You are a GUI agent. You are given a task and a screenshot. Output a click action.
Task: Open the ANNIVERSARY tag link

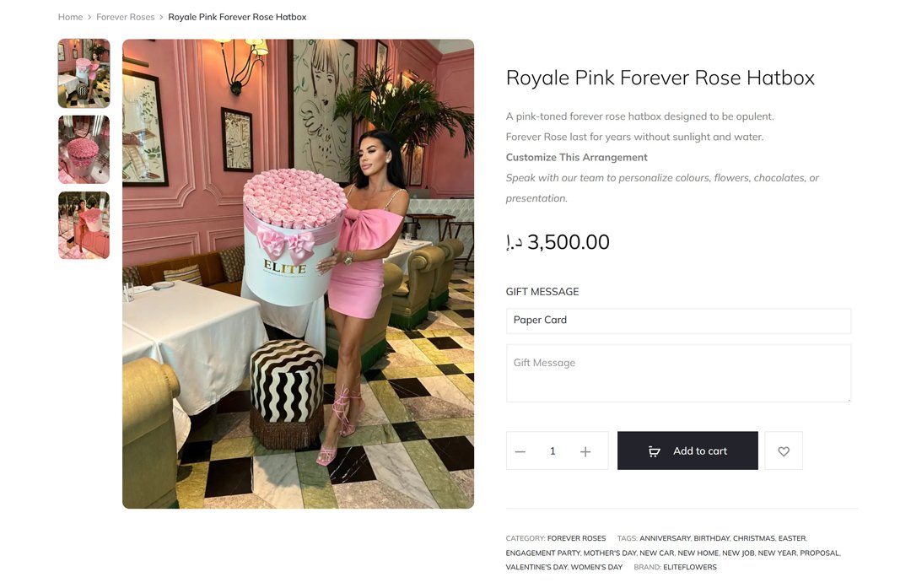click(x=665, y=538)
